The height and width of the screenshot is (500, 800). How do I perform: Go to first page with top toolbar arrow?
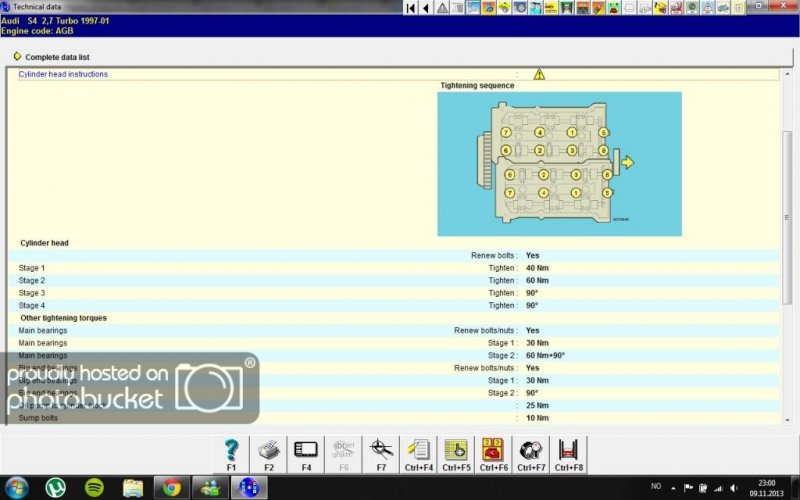point(410,8)
